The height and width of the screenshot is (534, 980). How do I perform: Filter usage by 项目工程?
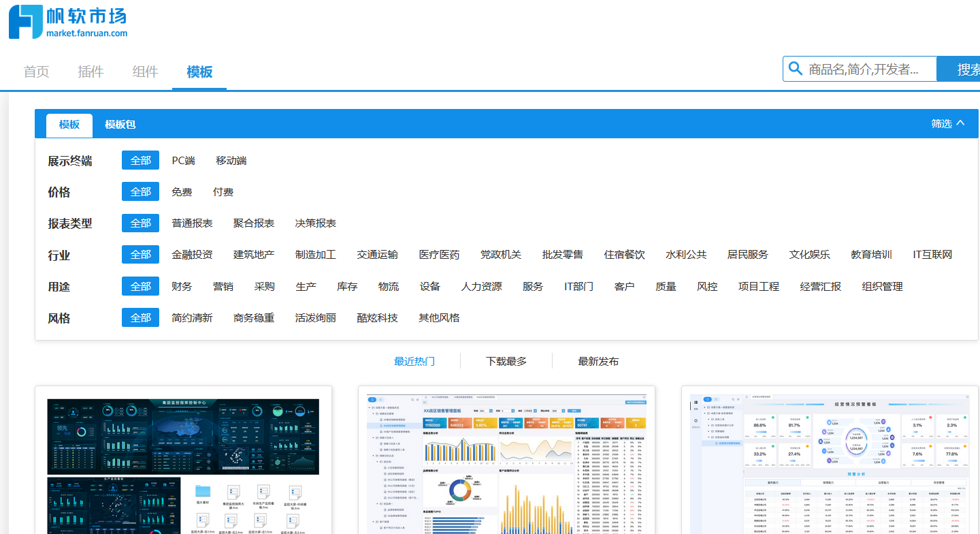759,287
